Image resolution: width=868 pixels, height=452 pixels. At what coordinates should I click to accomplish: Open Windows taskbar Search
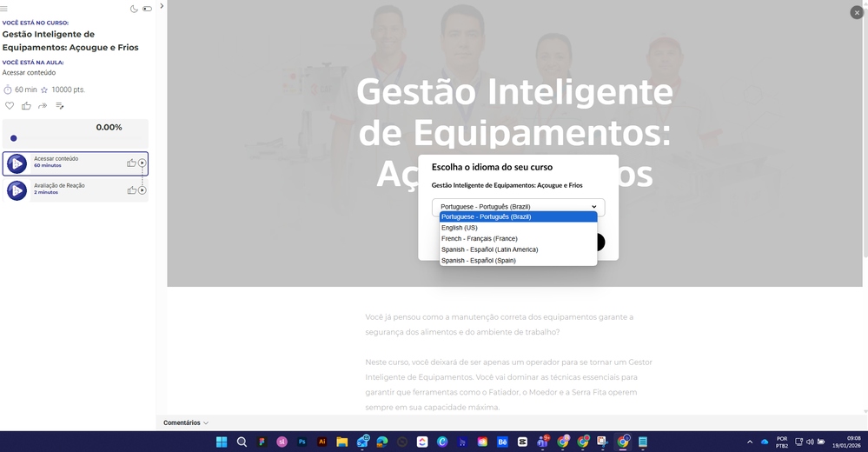pos(242,442)
